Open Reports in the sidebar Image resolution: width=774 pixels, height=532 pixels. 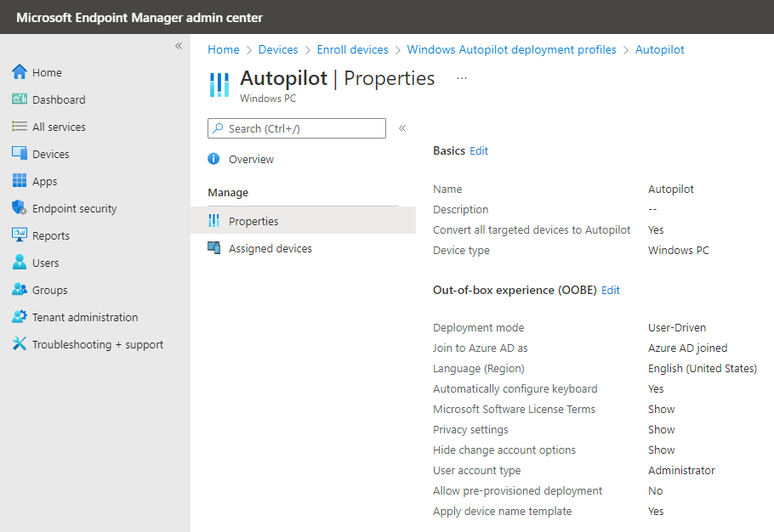(x=51, y=235)
